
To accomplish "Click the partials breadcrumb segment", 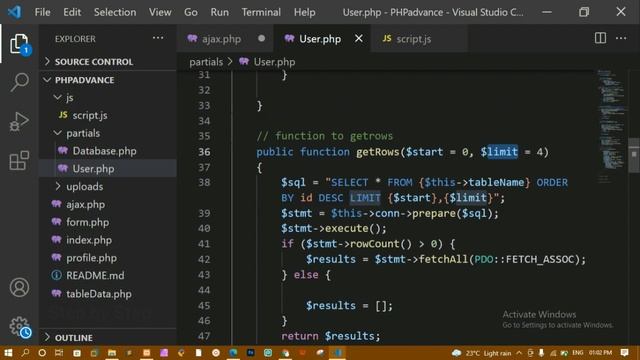I will point(206,62).
